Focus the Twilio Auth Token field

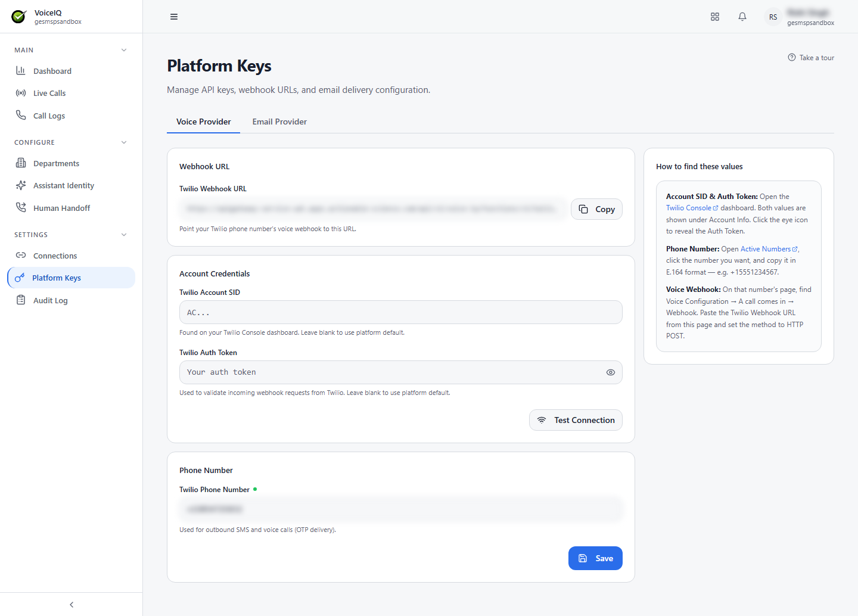tap(401, 372)
